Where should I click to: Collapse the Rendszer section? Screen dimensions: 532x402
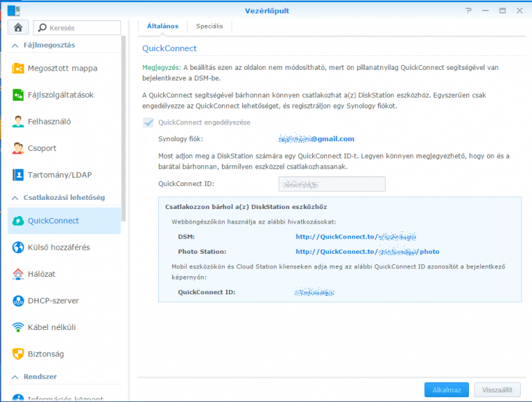pyautogui.click(x=15, y=377)
